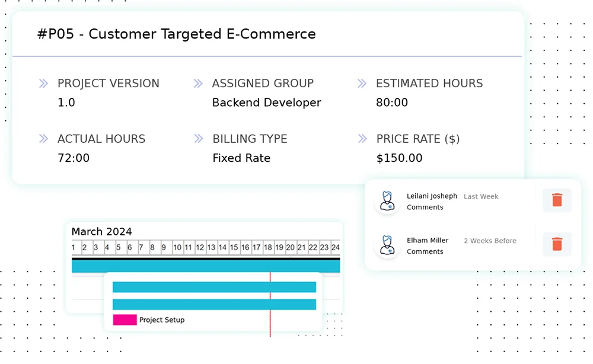
Task: Click the pink Project Setup color swatch
Action: click(x=124, y=320)
